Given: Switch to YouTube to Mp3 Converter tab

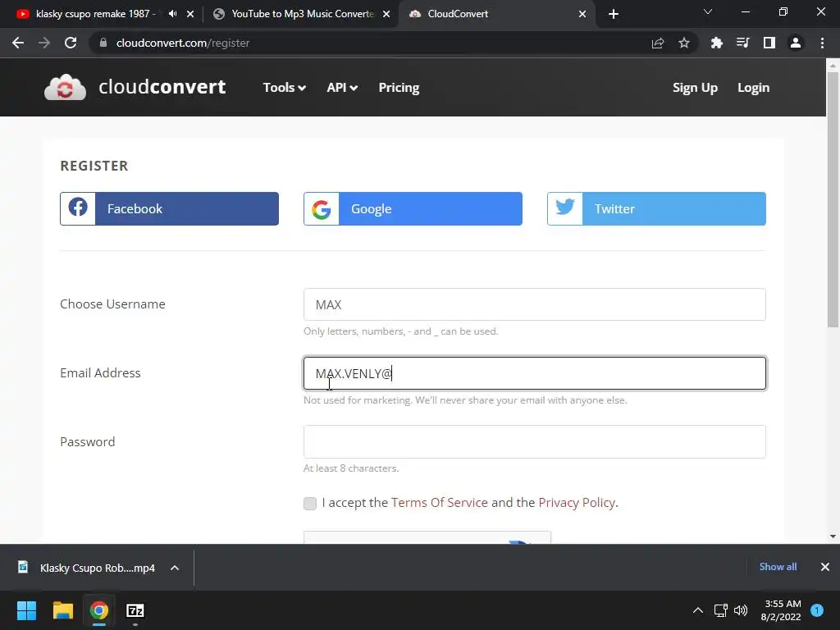Looking at the screenshot, I should tap(303, 14).
